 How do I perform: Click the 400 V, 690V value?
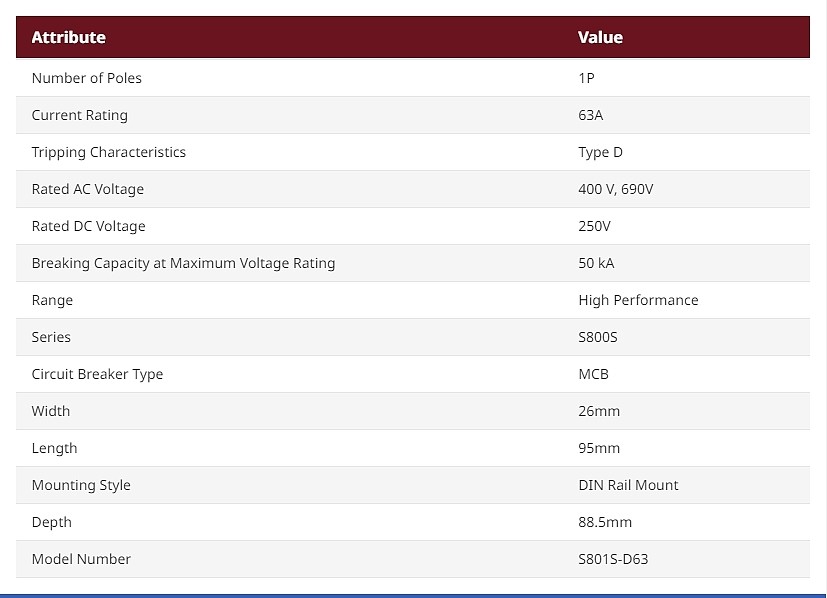tap(616, 189)
